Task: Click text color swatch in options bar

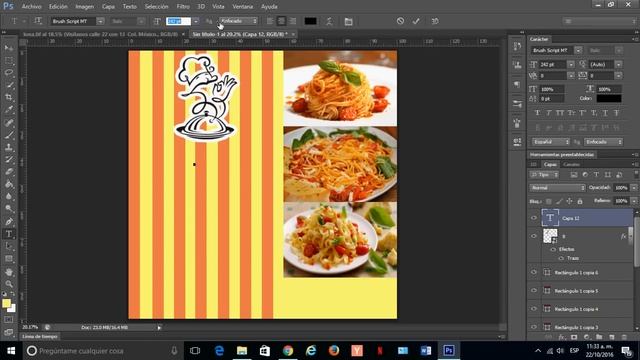Action: (310, 21)
